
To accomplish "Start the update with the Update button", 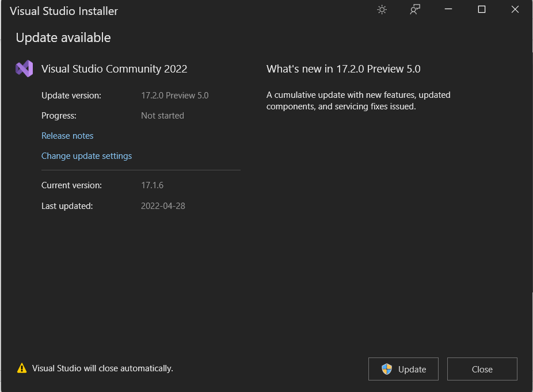I will (403, 369).
